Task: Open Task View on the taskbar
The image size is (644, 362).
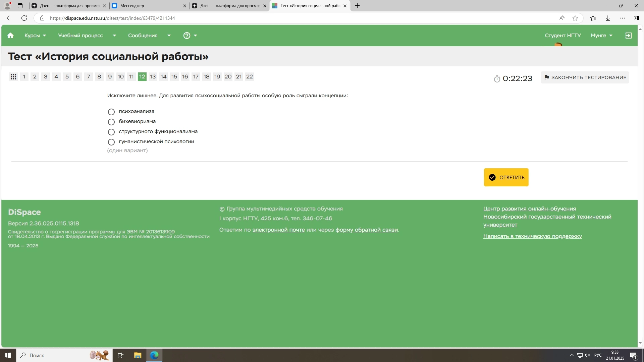Action: click(121, 355)
